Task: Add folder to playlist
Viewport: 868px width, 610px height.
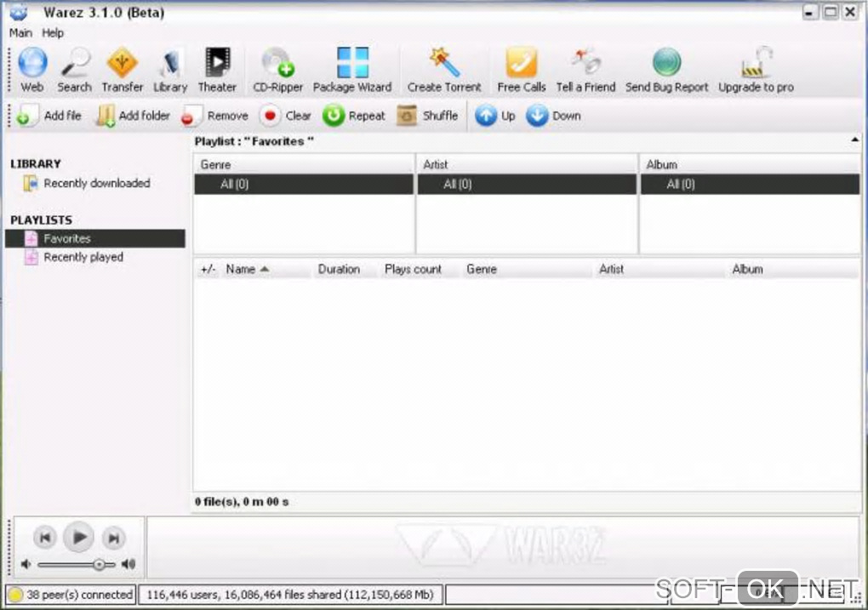Action: click(133, 116)
